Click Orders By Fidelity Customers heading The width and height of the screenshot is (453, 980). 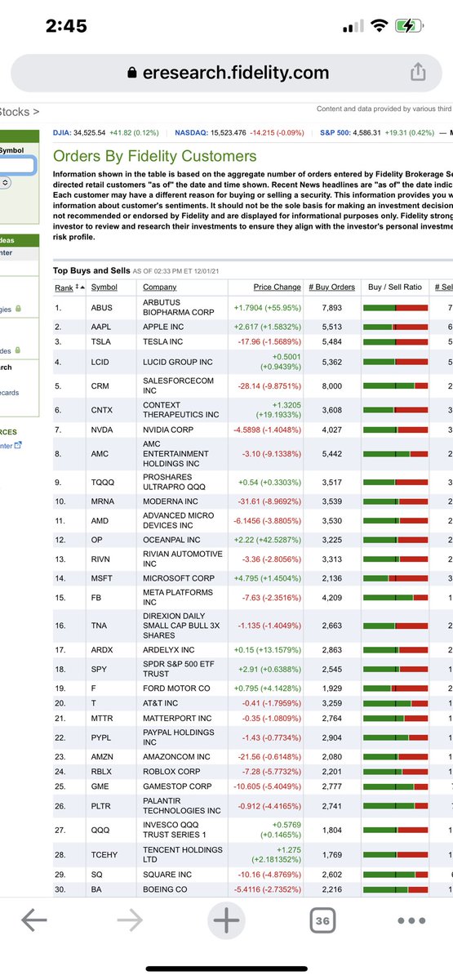[x=154, y=156]
